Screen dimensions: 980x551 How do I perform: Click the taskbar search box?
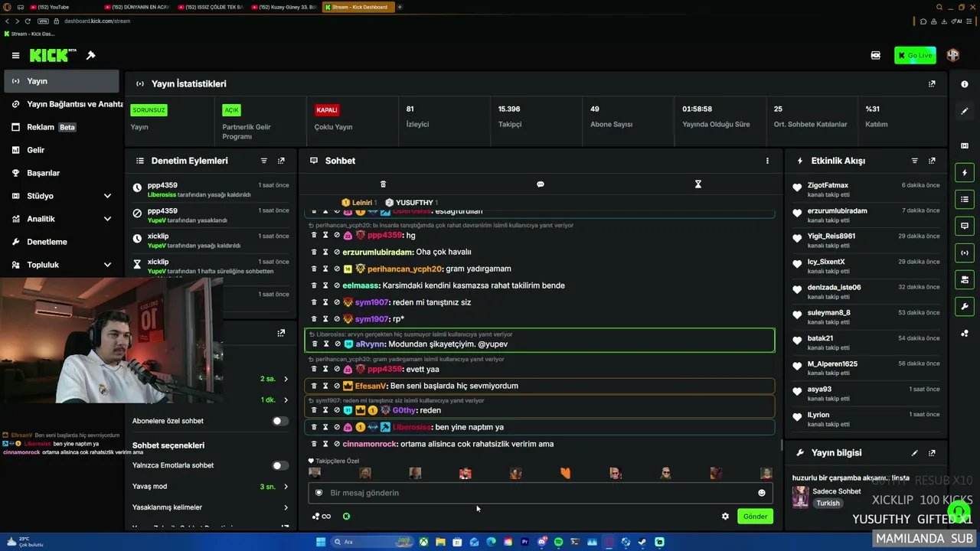point(372,542)
